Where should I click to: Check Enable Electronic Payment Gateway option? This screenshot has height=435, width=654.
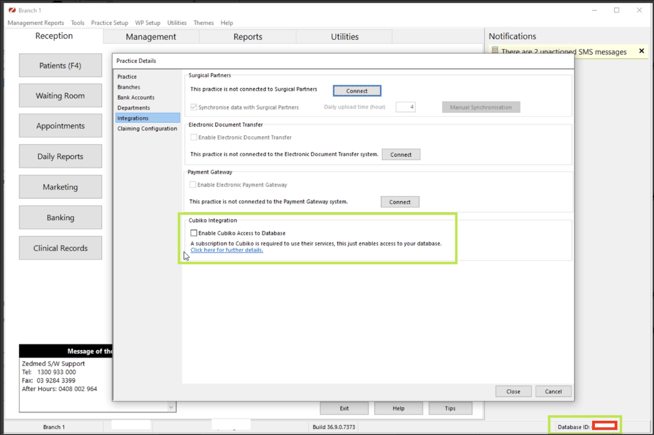tap(194, 185)
